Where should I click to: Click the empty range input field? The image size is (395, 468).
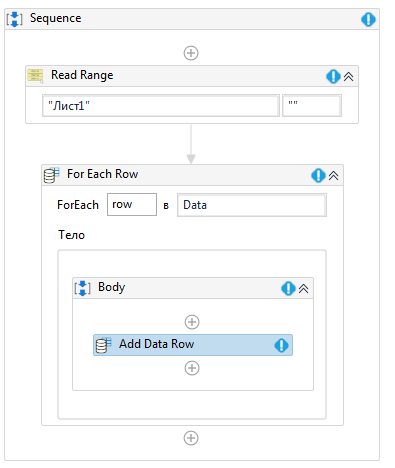click(312, 106)
